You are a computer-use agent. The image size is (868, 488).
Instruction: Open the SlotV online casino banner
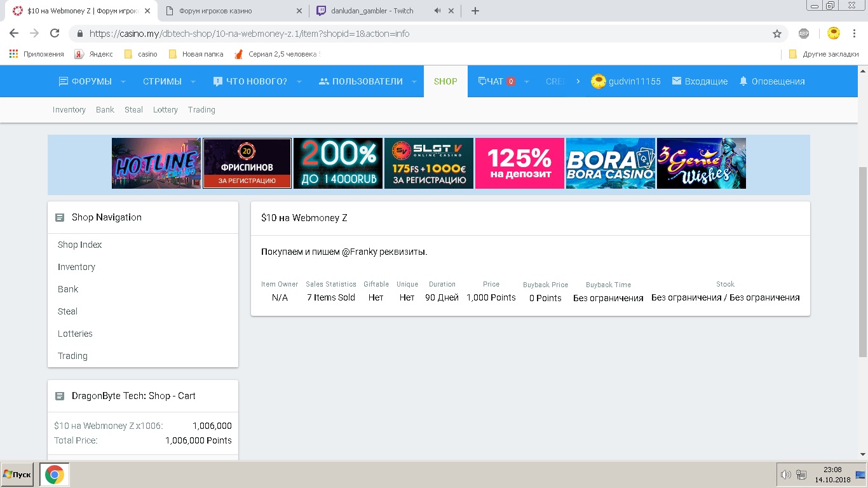point(429,163)
